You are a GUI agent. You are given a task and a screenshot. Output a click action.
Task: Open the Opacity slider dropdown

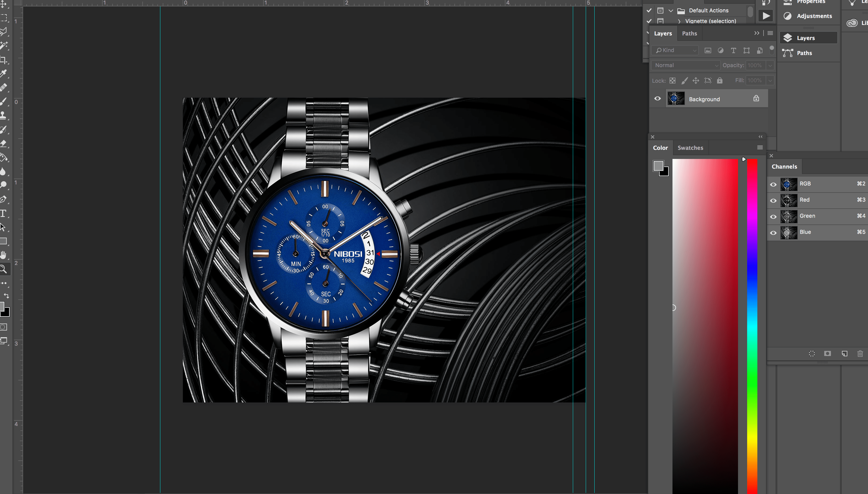click(770, 65)
